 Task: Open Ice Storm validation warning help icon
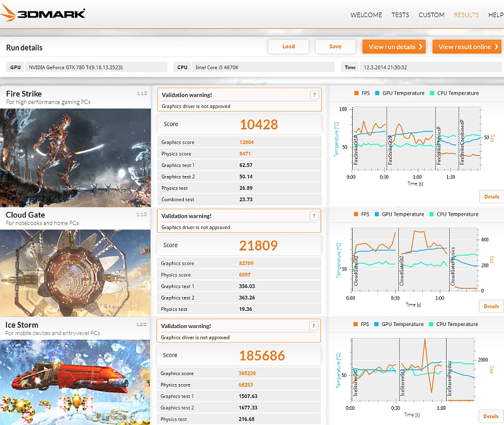[314, 326]
